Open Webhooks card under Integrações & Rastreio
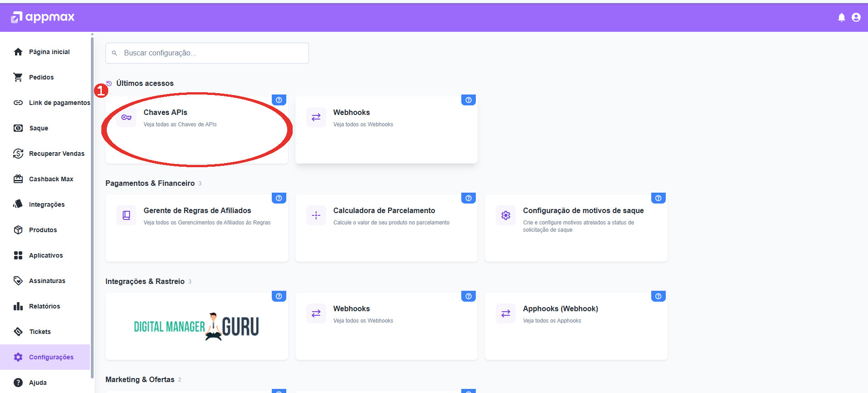The image size is (868, 393). coord(386,326)
